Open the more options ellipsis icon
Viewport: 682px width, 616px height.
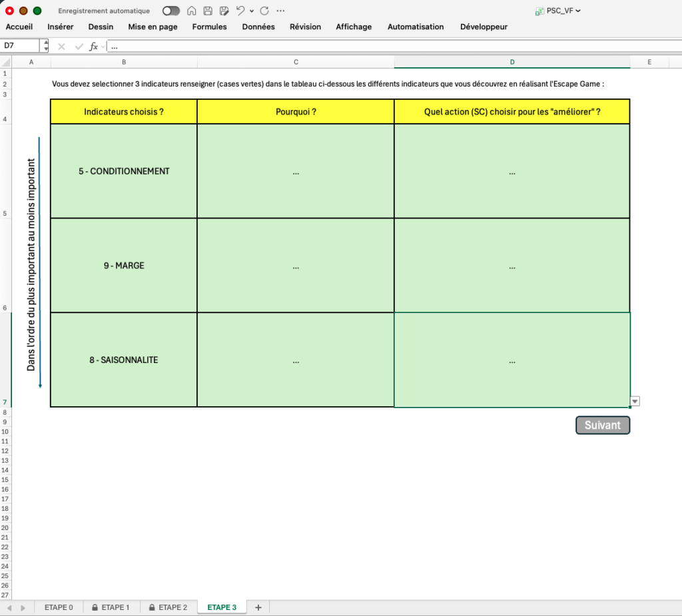click(x=280, y=11)
